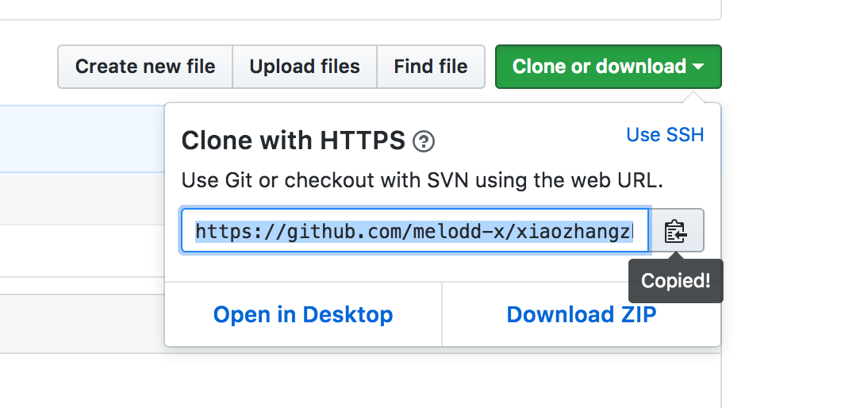Screen dimensions: 868x408
Task: Choose Open in Desktop
Action: [303, 315]
